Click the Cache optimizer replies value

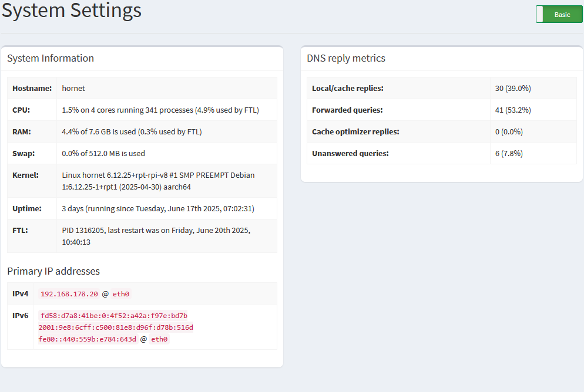pyautogui.click(x=509, y=131)
